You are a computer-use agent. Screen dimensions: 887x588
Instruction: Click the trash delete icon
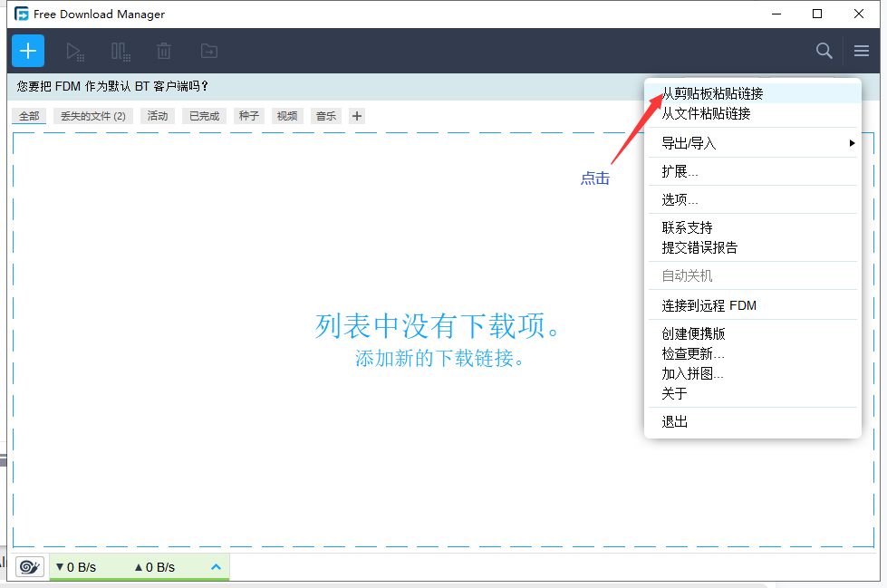pos(164,51)
